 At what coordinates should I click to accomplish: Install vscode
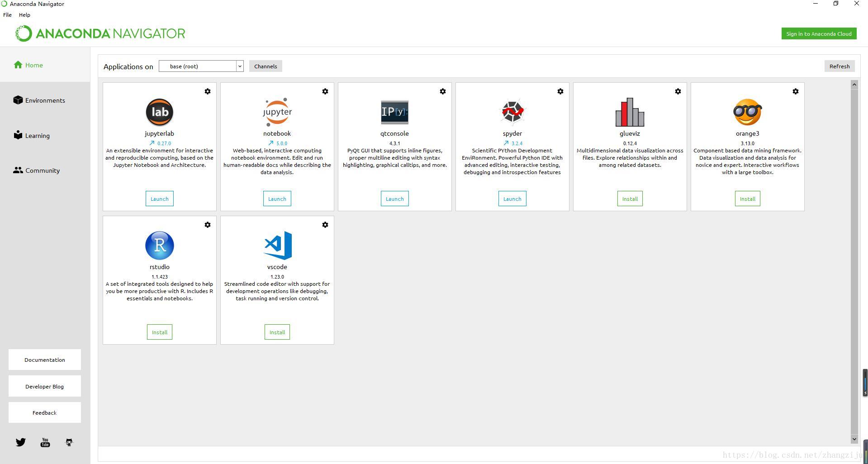(x=277, y=332)
